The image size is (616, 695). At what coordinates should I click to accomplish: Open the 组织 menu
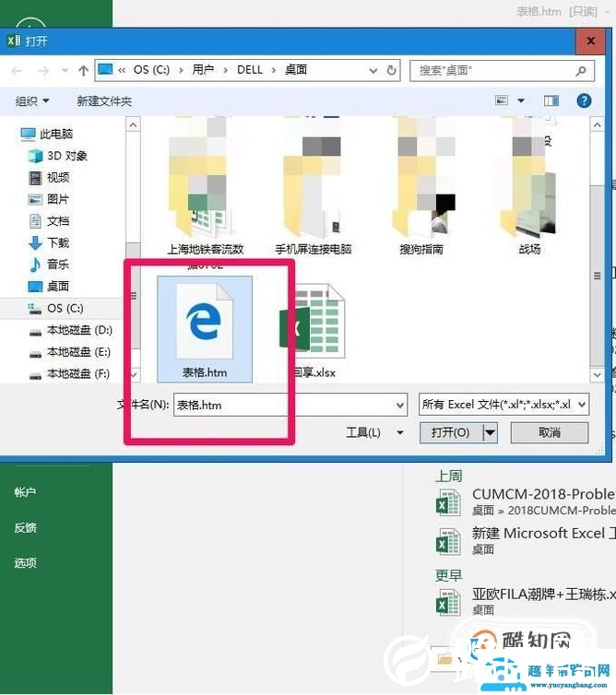[x=32, y=101]
